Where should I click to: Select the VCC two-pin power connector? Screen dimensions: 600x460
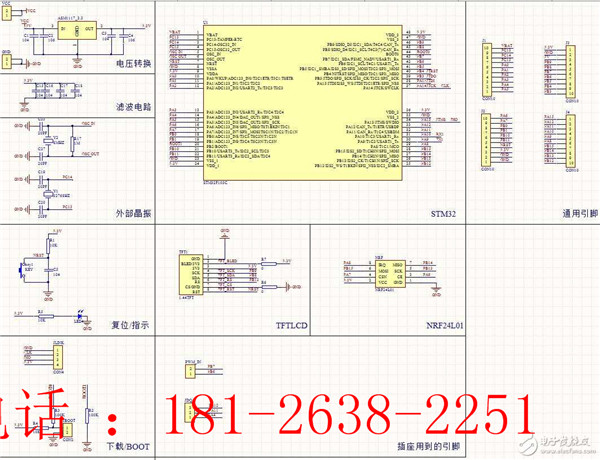(x=7, y=13)
